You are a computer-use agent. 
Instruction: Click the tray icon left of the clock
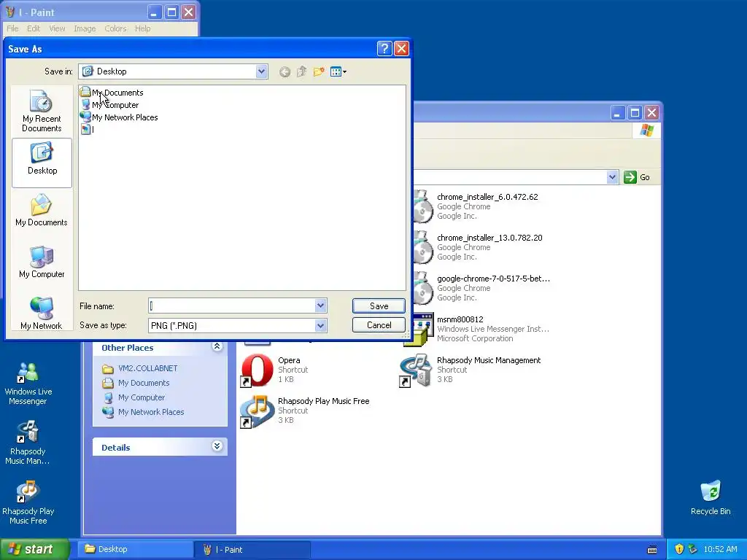tap(692, 550)
